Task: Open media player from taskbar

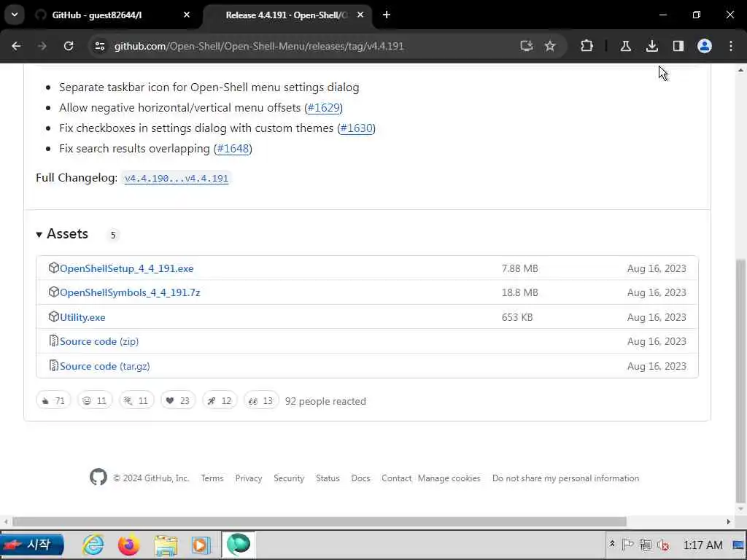Action: [x=201, y=545]
